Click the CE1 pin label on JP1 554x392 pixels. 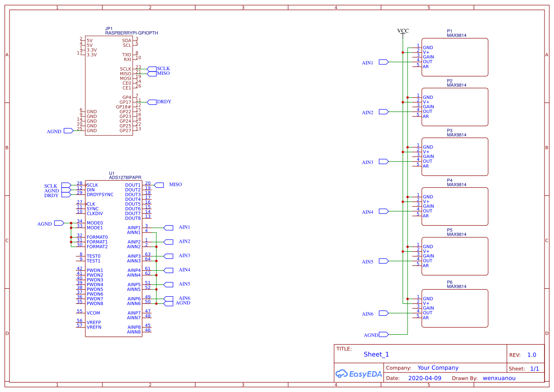tap(127, 88)
